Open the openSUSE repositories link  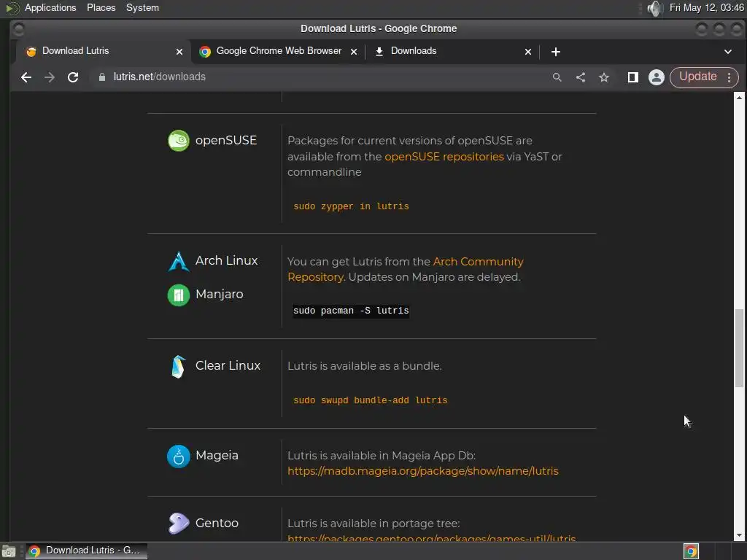[444, 157]
